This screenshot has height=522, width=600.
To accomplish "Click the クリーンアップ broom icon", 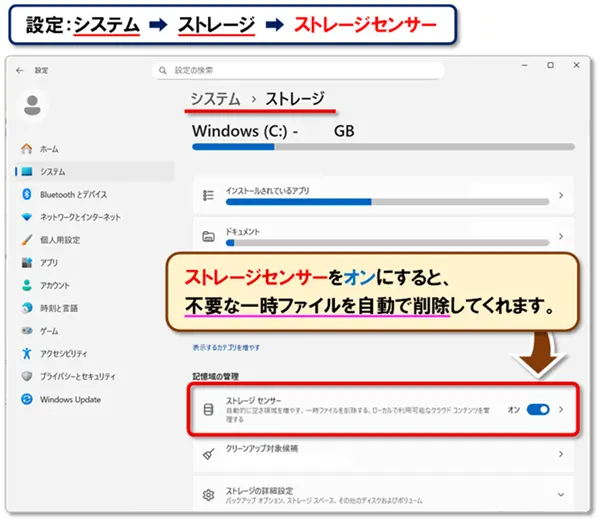I will [208, 454].
